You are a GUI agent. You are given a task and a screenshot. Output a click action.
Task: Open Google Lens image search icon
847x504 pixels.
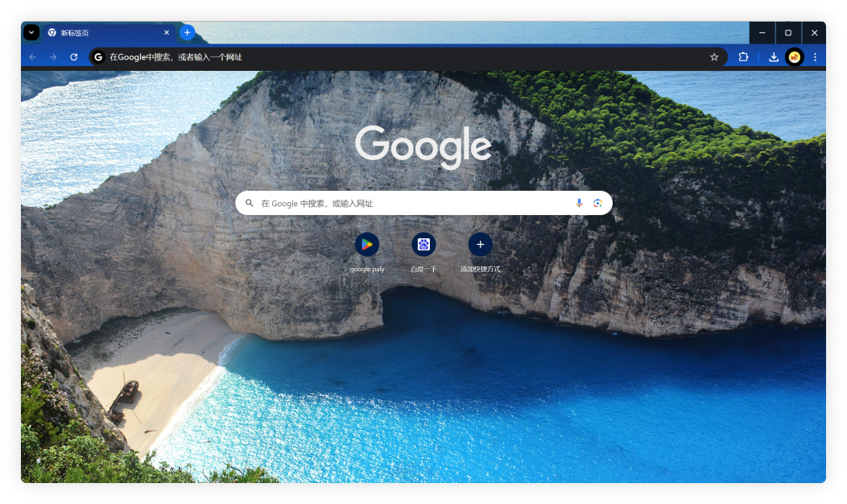pos(597,203)
